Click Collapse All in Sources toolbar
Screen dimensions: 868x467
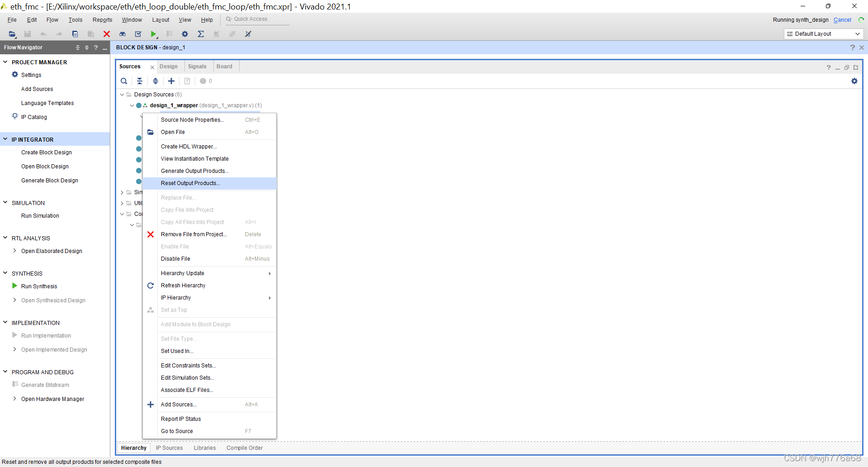pos(140,81)
